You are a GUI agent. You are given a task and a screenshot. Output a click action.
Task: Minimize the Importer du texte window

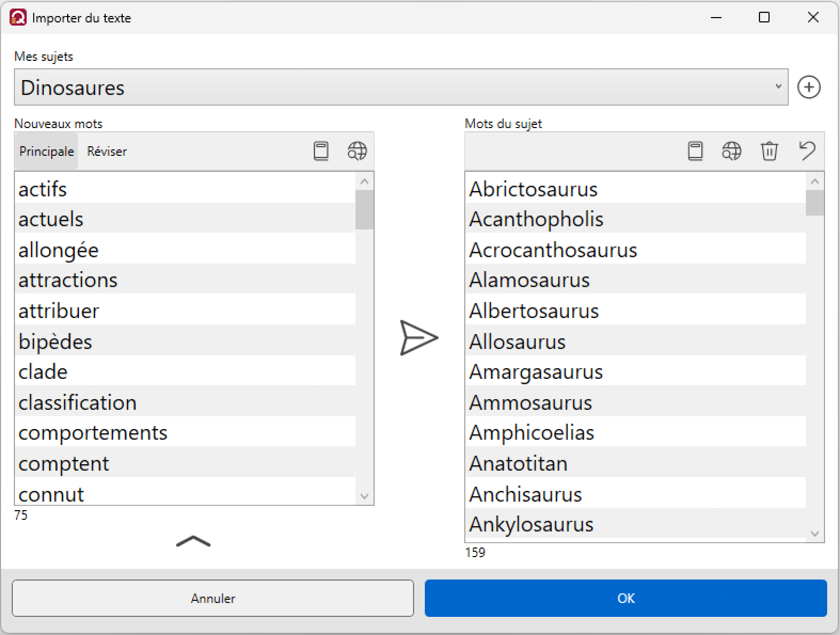tap(716, 18)
